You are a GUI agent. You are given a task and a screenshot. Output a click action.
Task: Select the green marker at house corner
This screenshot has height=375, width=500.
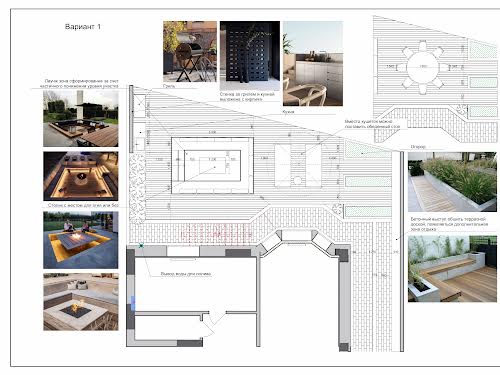pyautogui.click(x=141, y=246)
